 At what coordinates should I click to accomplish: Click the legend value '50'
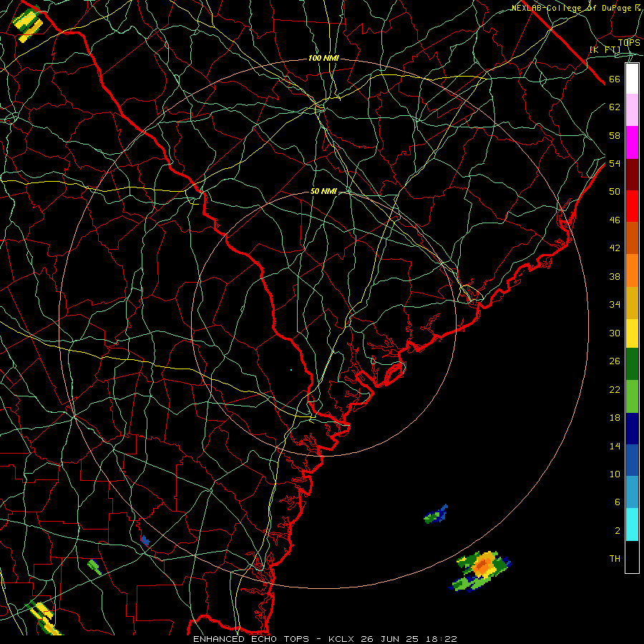pos(615,191)
